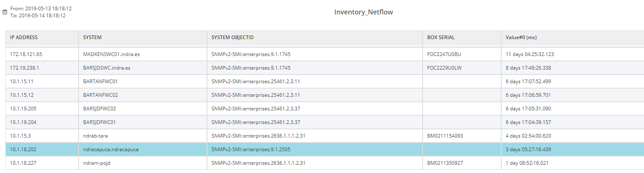Click object ID in MADKENSWC01.indra.es row
Screen dimensions: 644x173
click(252, 54)
